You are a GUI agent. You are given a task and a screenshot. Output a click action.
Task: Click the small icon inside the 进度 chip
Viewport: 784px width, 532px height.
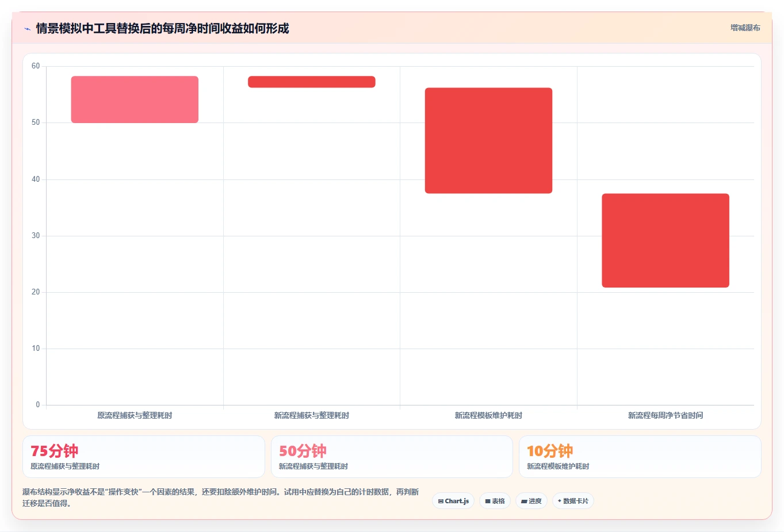coord(524,502)
